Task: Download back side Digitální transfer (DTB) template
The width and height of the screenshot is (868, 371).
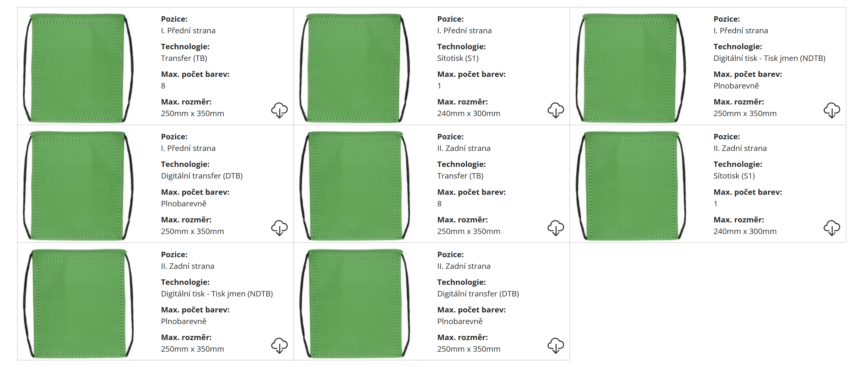Action: 555,345
